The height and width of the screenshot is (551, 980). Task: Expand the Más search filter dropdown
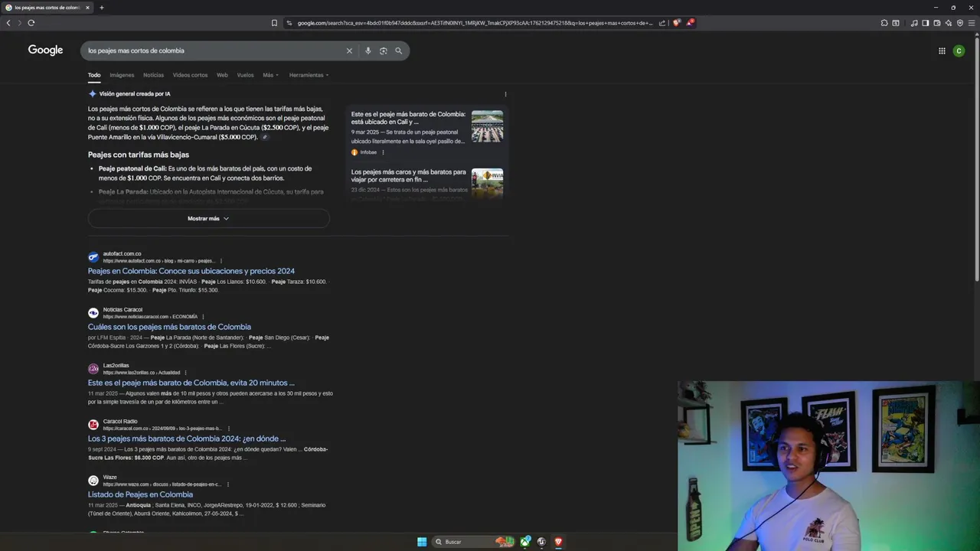coord(270,75)
